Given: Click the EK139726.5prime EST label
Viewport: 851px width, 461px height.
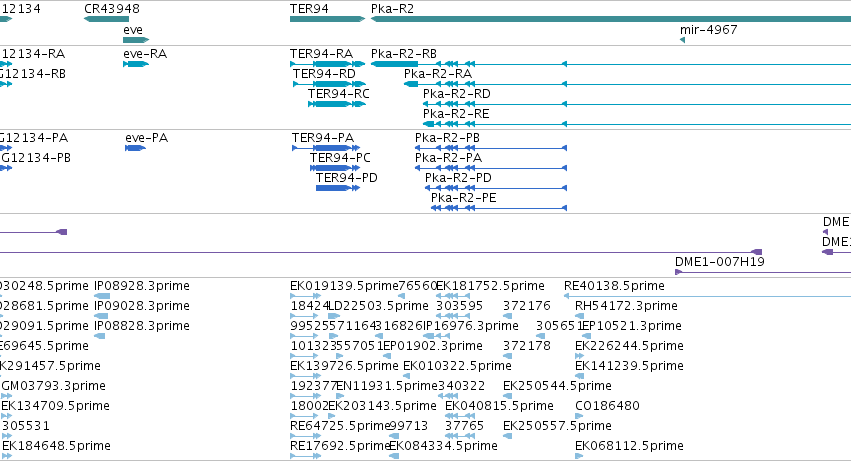Looking at the screenshot, I should (x=344, y=366).
